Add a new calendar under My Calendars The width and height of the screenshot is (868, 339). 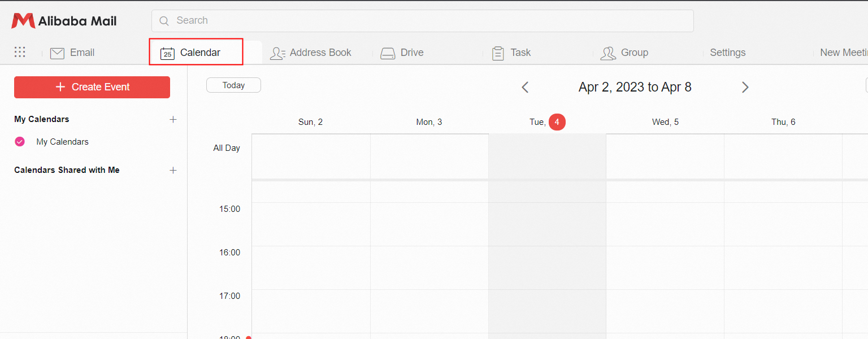pyautogui.click(x=173, y=119)
